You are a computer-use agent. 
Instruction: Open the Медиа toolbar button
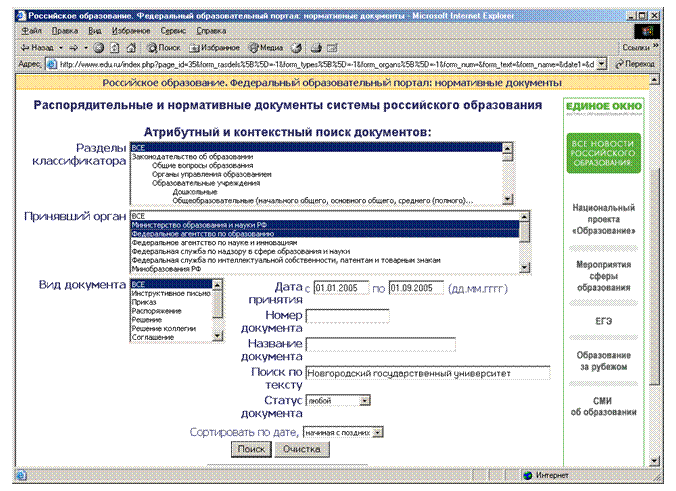coord(266,48)
